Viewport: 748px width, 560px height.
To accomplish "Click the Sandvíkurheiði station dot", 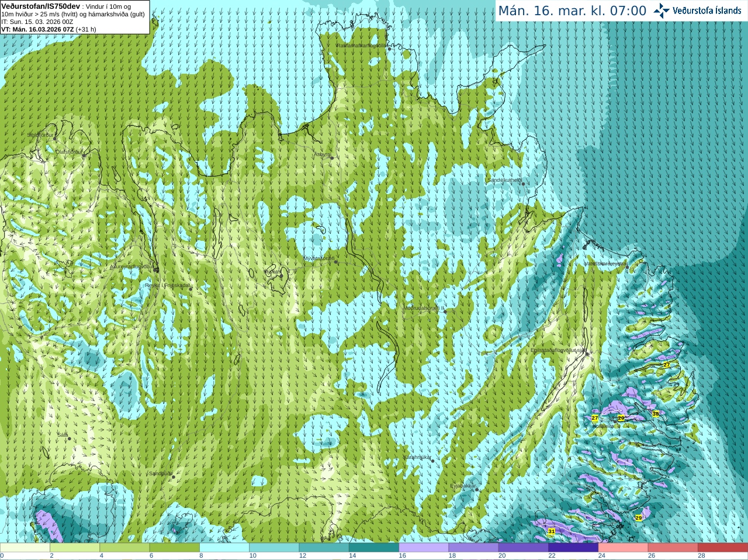I will (x=523, y=184).
